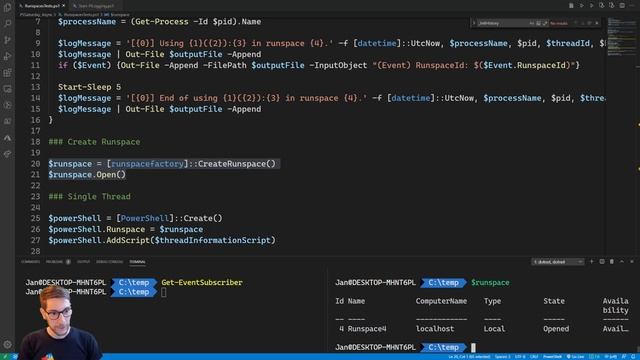Click the left terminal prompt input
Image resolution: width=640 pixels, height=360 pixels.
tap(164, 292)
